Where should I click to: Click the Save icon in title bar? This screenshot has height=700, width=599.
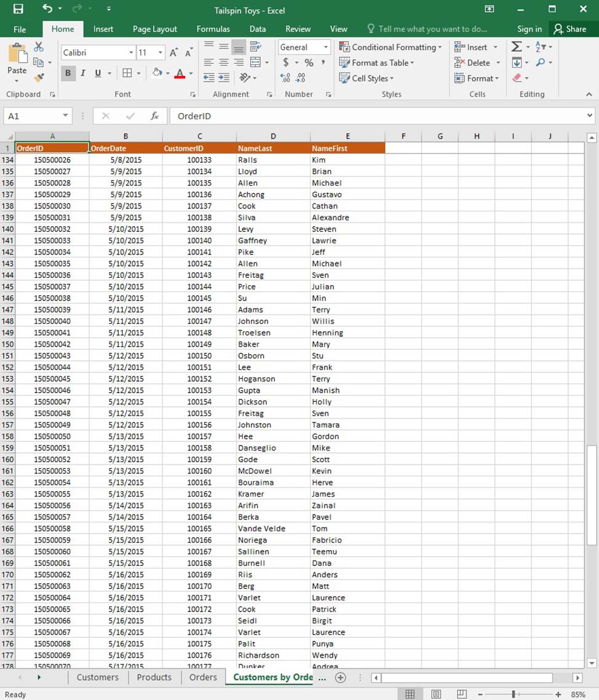[18, 9]
